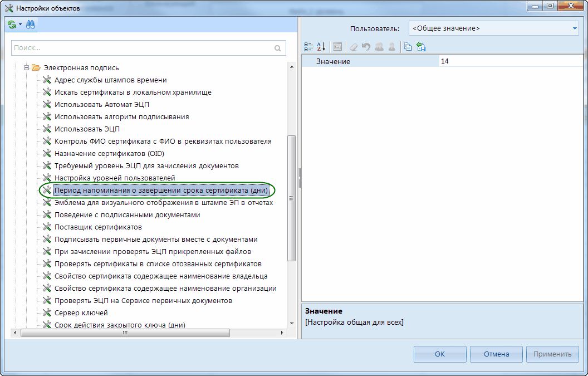Select Использовать ЭЦП setting
Image resolution: width=588 pixels, height=376 pixels.
point(87,129)
